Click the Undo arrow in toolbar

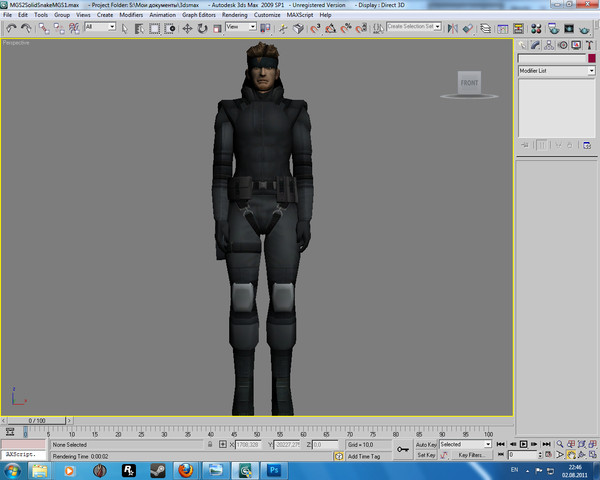tap(11, 28)
